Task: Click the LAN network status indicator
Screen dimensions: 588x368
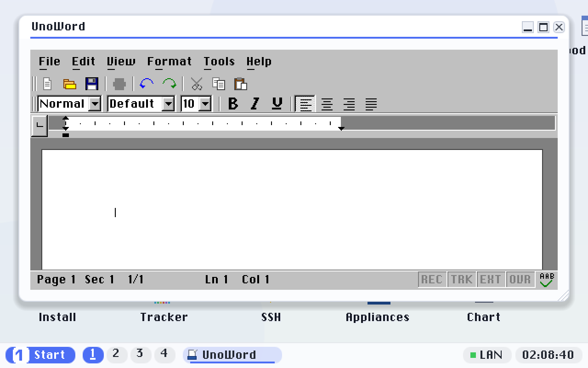Action: tap(487, 355)
